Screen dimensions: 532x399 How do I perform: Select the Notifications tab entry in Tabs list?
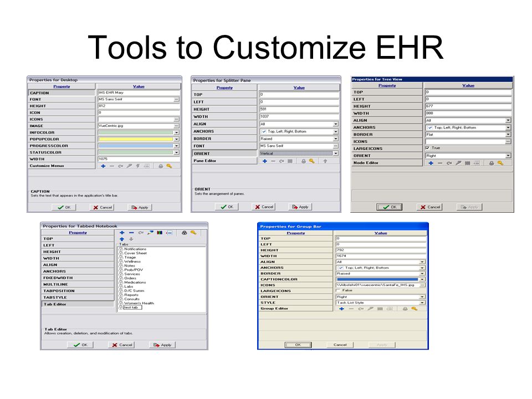pyautogui.click(x=135, y=249)
